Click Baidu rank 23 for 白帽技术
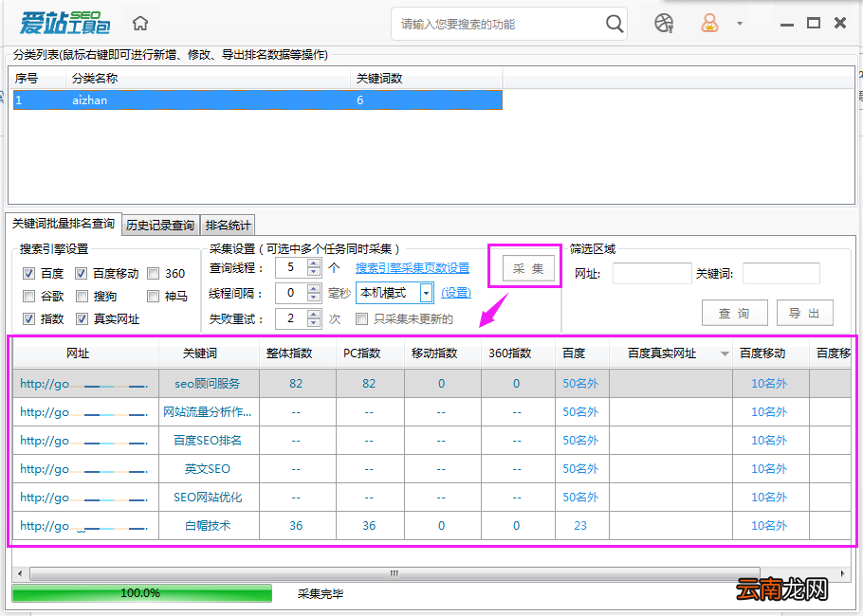The width and height of the screenshot is (863, 616). point(580,526)
